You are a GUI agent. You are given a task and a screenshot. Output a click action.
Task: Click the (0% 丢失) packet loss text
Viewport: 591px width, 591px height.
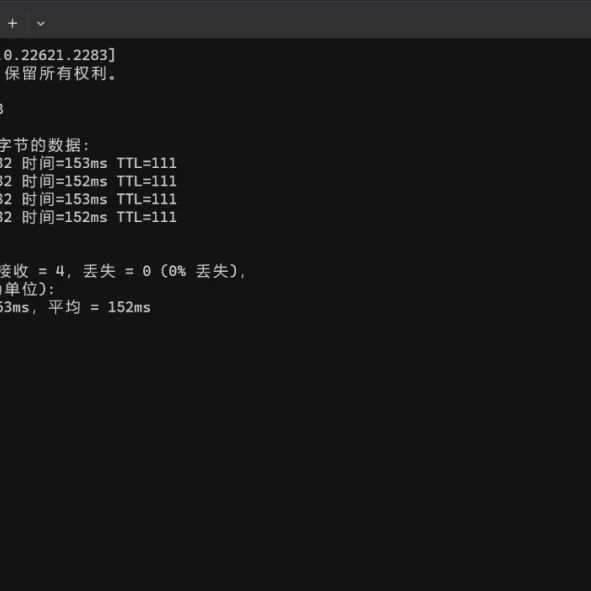(200, 271)
